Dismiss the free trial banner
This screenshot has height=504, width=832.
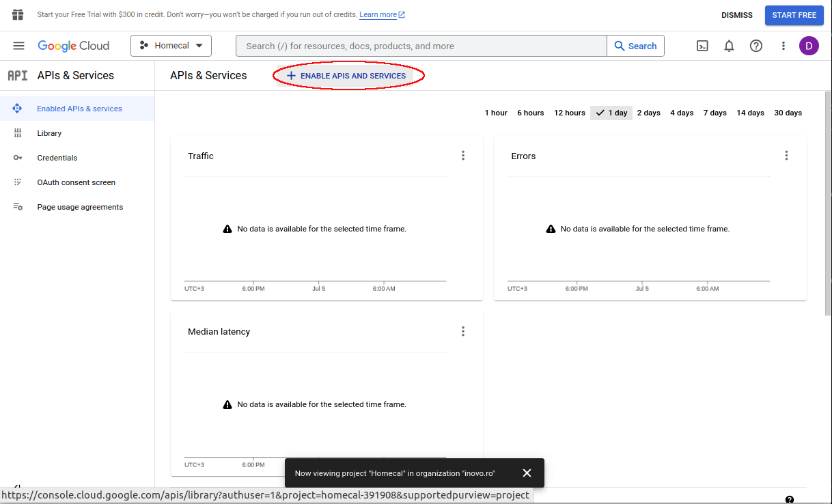coord(736,14)
